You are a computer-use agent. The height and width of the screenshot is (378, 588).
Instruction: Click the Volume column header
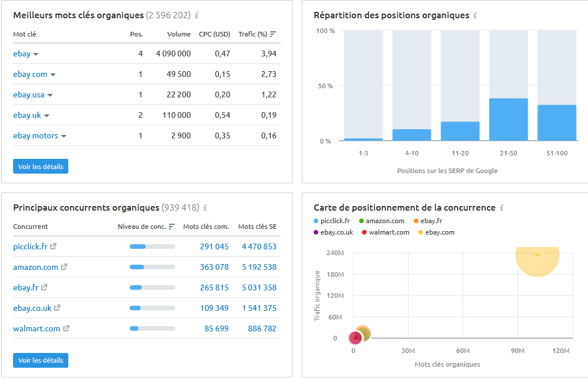point(179,34)
